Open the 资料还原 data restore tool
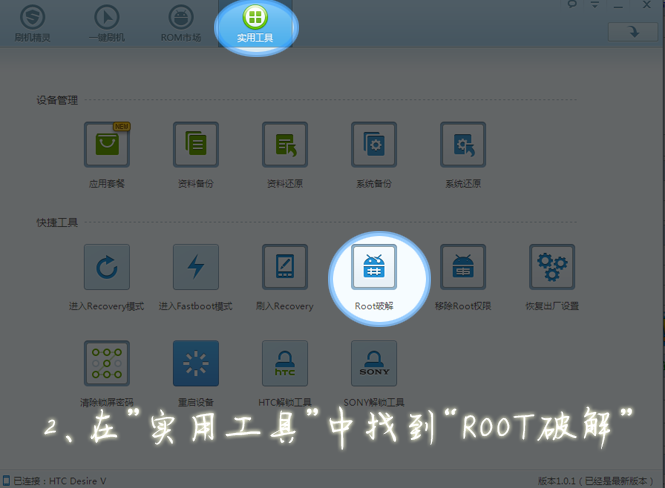Image resolution: width=665 pixels, height=488 pixels. pos(285,145)
